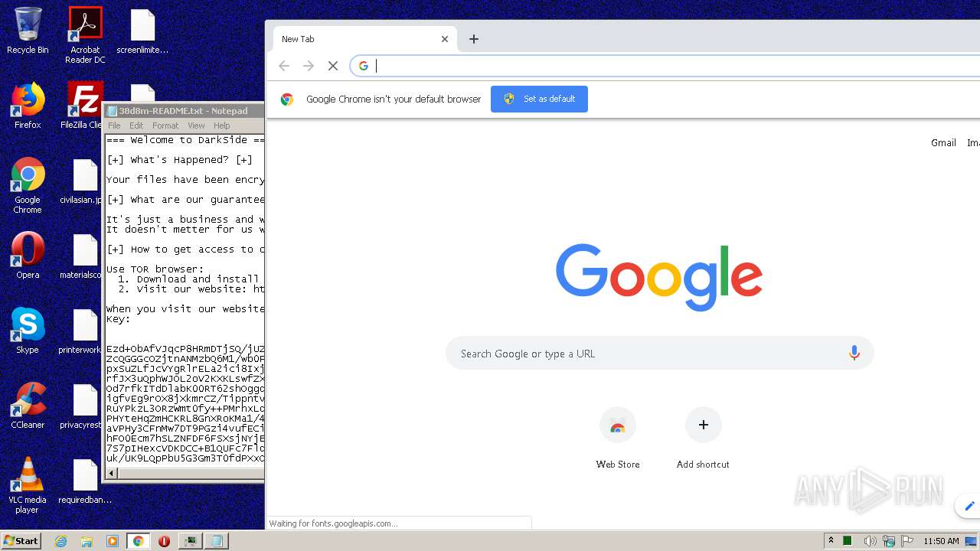
Task: Open the requiredban file on desktop
Action: 85,481
